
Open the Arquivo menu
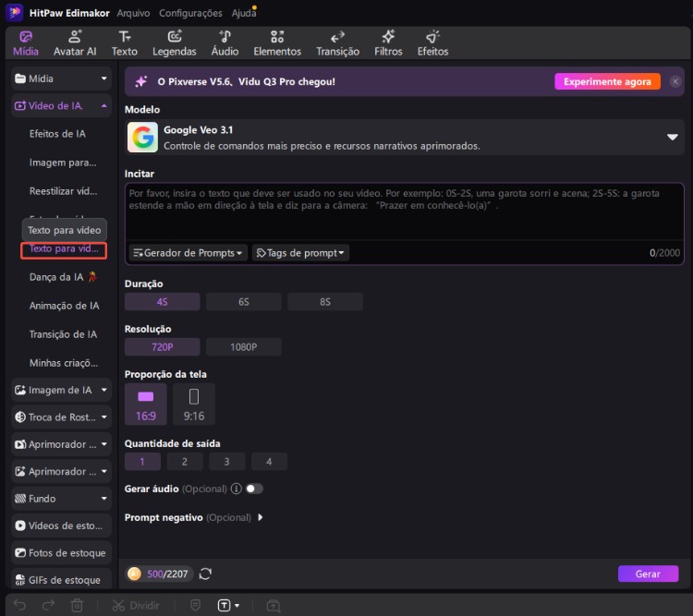click(x=133, y=13)
